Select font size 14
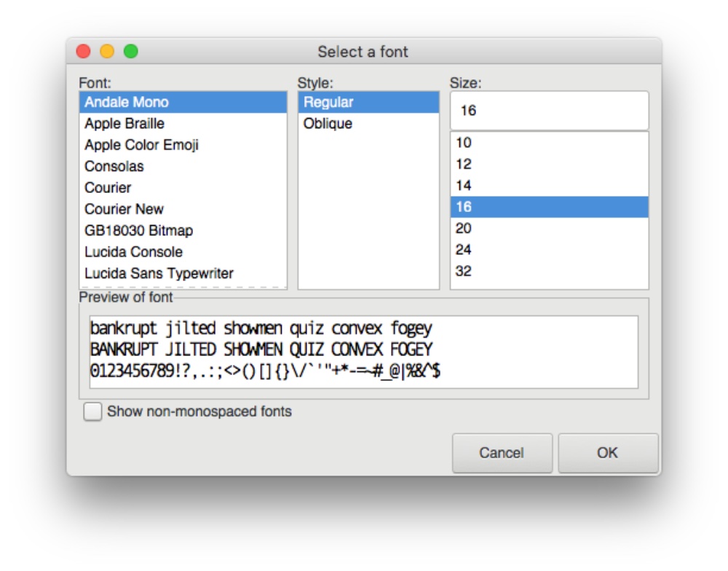 pos(464,186)
